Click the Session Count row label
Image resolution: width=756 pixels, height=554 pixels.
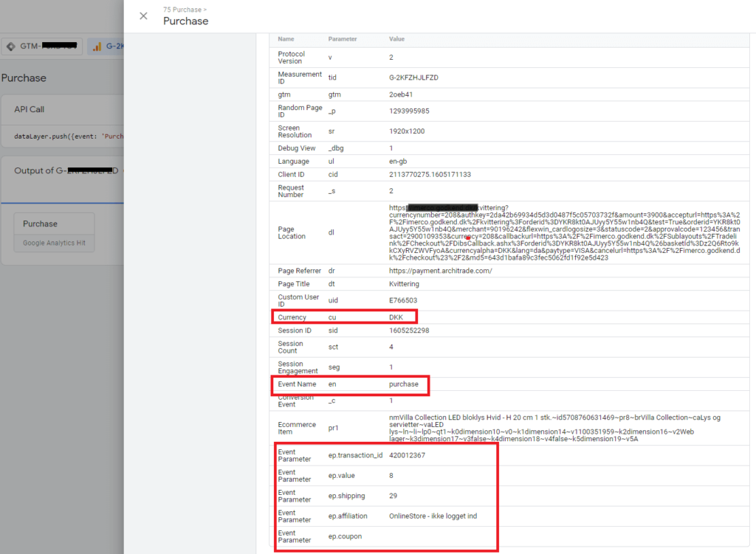click(290, 347)
